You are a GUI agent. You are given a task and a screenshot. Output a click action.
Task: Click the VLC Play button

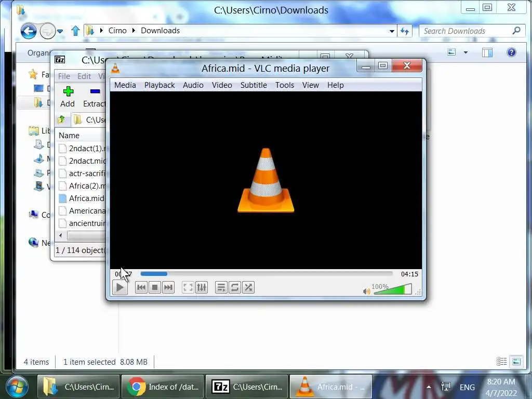coord(120,288)
